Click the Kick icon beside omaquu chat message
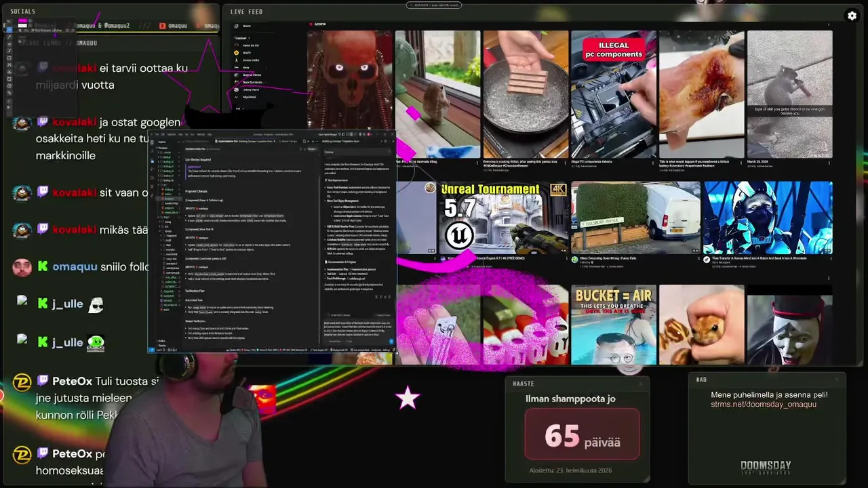868x488 pixels. pyautogui.click(x=43, y=266)
